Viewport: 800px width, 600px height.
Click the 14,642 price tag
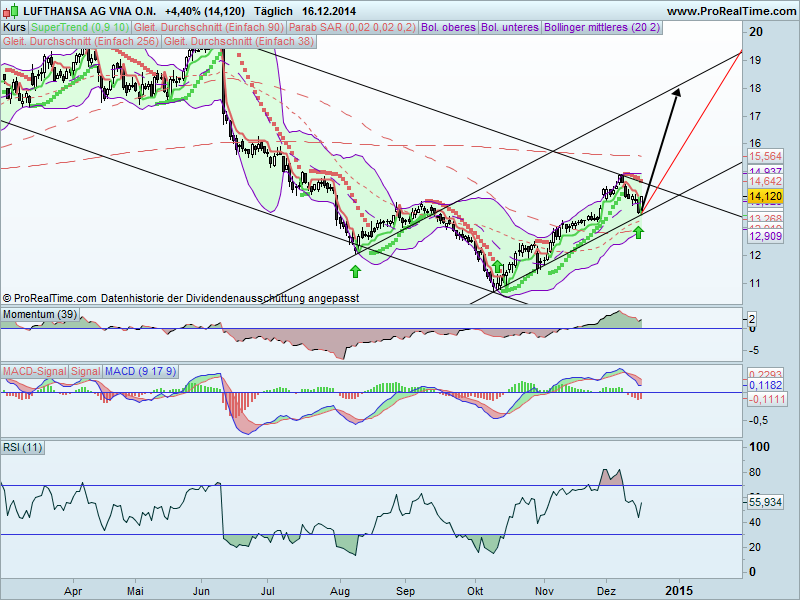(765, 182)
